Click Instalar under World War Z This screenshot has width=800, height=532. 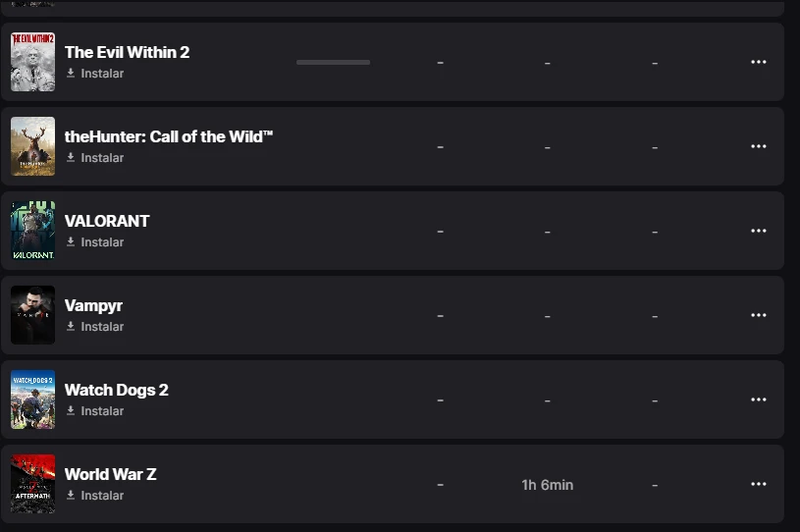coord(101,496)
